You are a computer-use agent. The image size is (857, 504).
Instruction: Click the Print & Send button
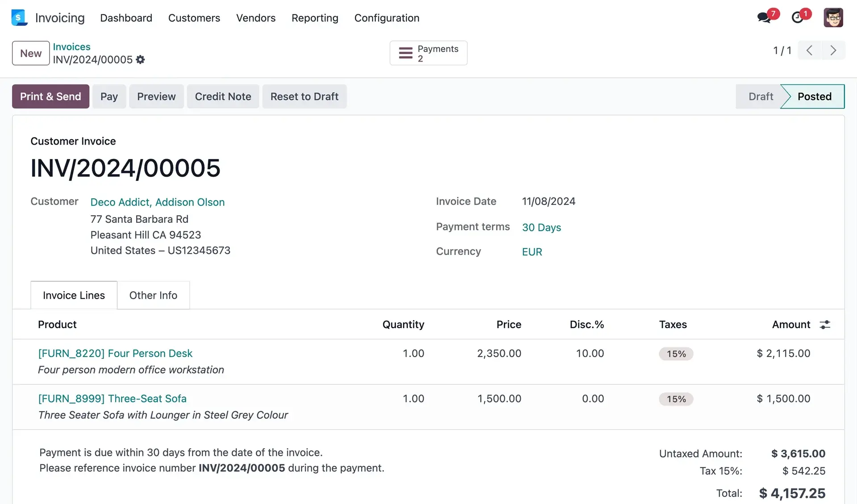50,96
